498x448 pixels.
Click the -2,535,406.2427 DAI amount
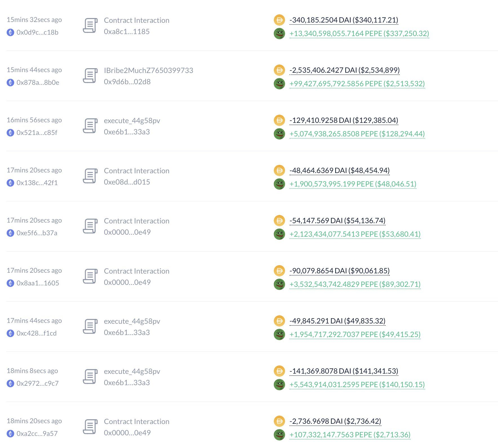pyautogui.click(x=344, y=70)
